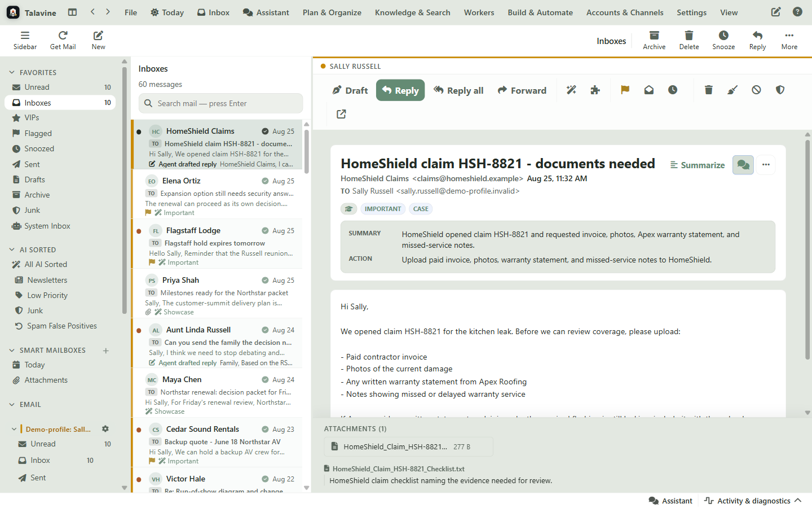Viewport: 812px width, 508px height.
Task: Click the Forward button
Action: tap(522, 90)
